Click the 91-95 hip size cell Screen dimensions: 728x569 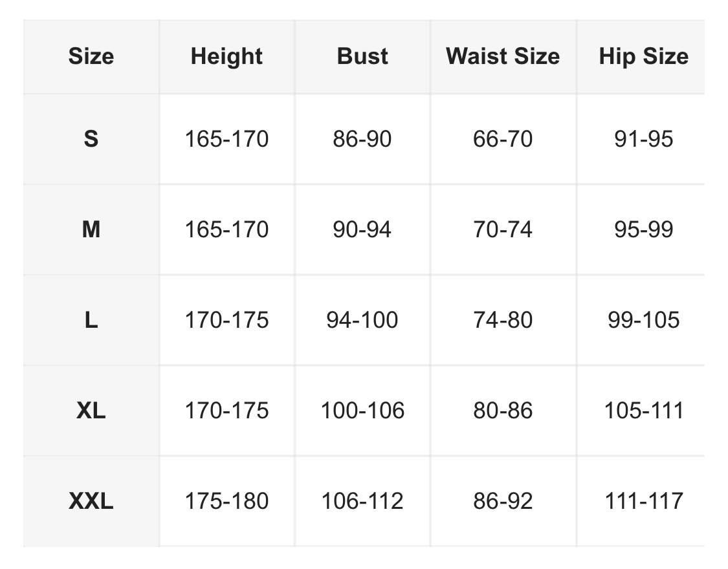tap(643, 139)
